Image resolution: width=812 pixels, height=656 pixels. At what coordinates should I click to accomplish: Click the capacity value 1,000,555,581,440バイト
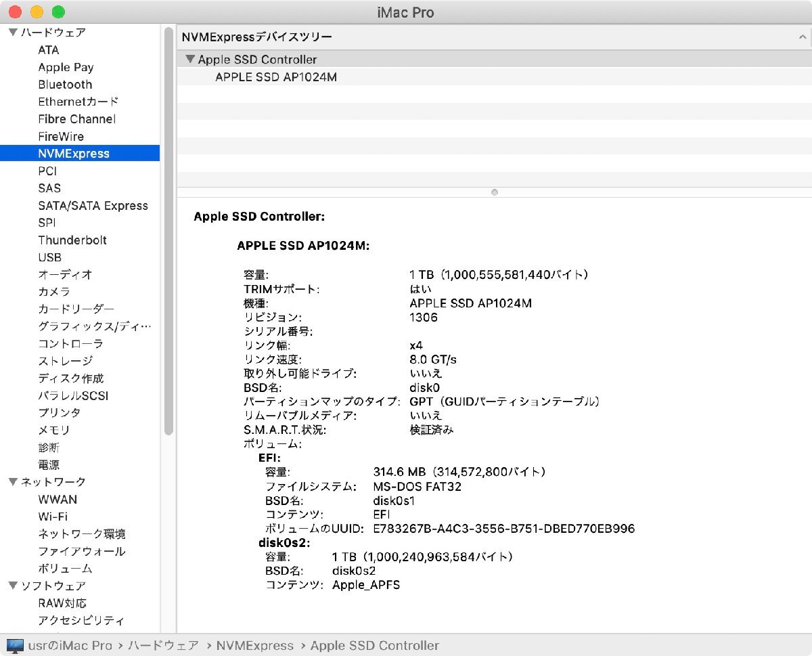tap(516, 275)
